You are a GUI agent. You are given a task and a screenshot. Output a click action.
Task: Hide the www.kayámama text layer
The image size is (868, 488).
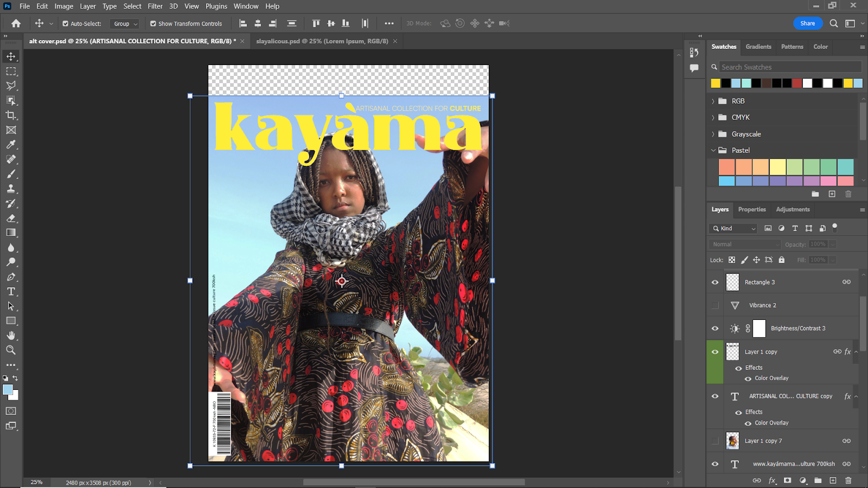pos(715,464)
